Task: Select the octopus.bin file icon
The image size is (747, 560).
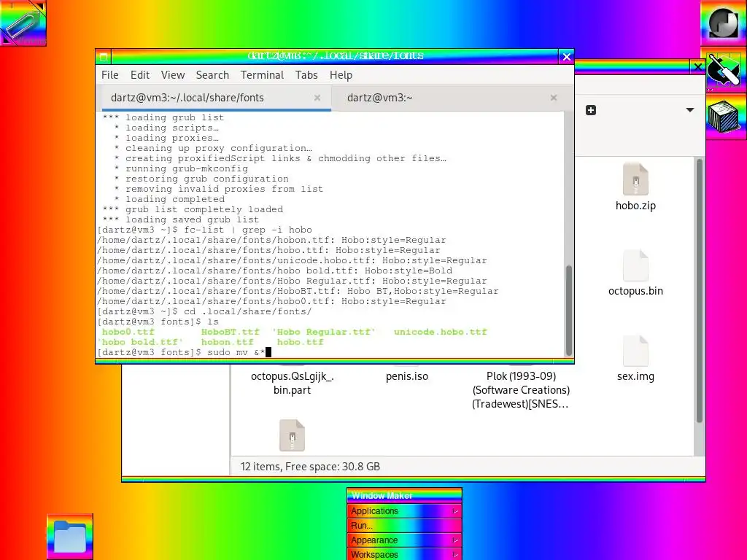Action: [x=635, y=265]
